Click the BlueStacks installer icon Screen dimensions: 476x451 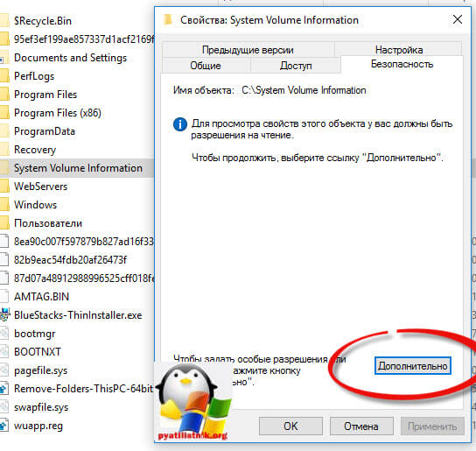click(x=4, y=315)
